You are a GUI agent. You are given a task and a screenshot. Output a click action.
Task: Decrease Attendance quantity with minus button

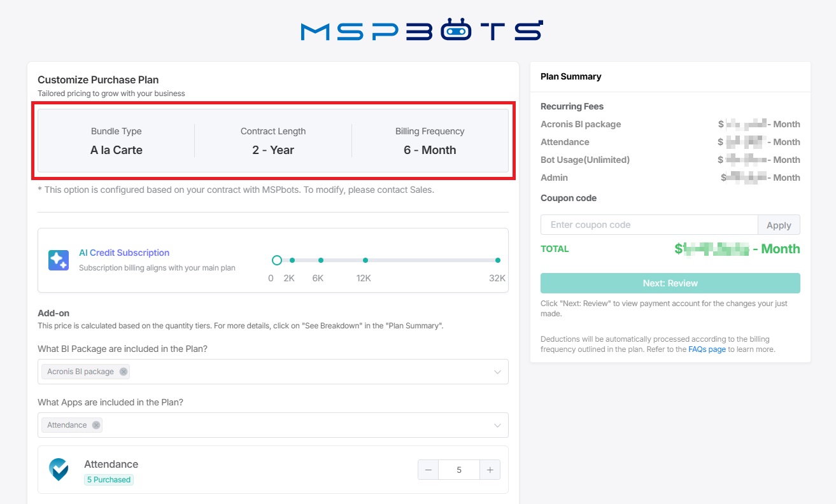[x=428, y=470]
